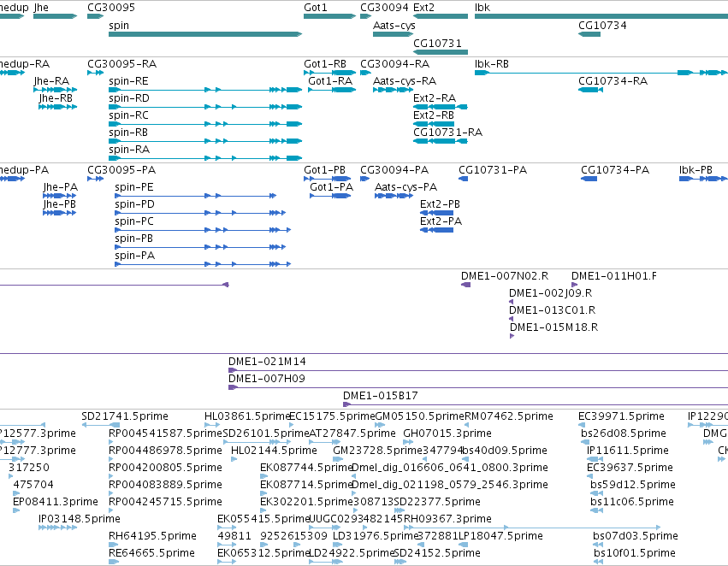This screenshot has height=566, width=728.
Task: Click the Ext2-RA transcript
Action: point(441,107)
